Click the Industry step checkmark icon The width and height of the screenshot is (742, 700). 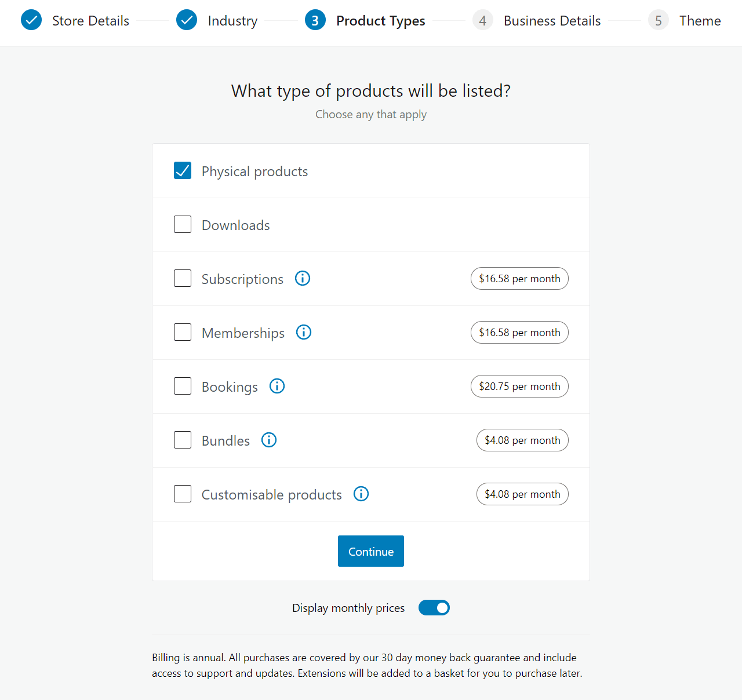tap(187, 20)
